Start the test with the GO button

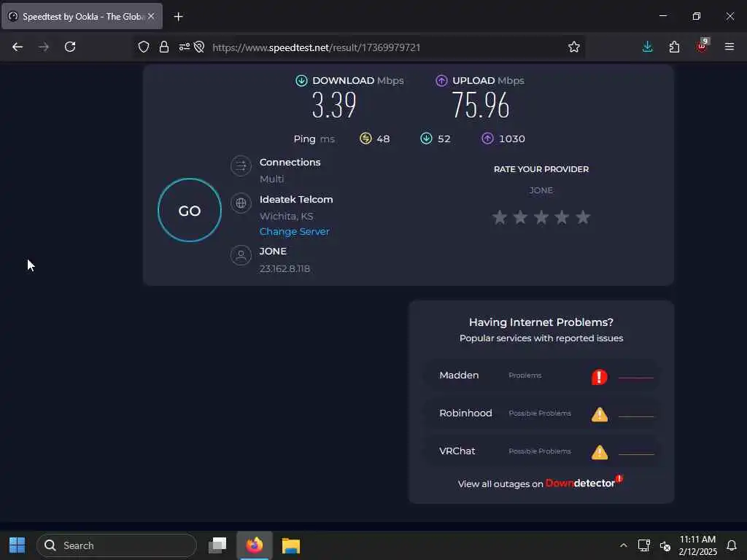click(190, 211)
